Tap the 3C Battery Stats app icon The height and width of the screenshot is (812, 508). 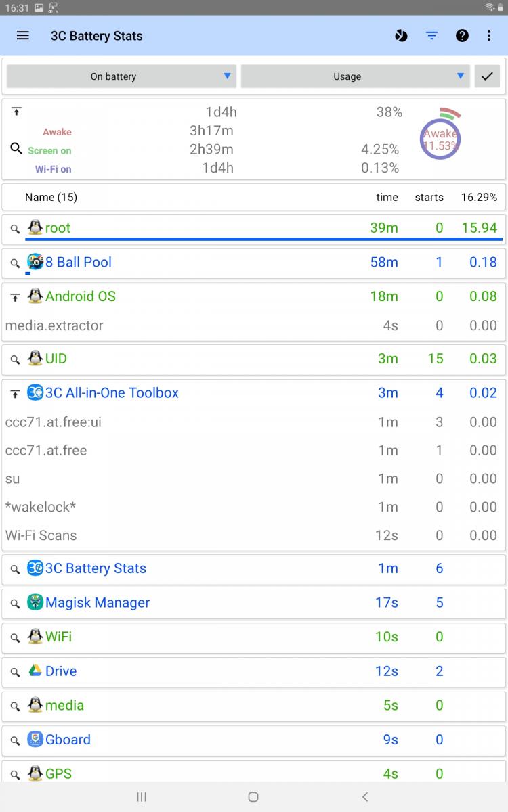tap(35, 568)
